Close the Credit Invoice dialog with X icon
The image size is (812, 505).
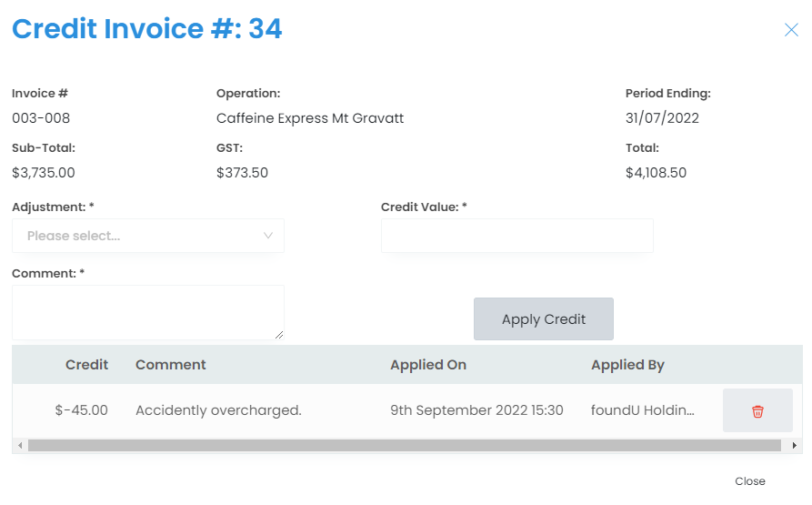(791, 30)
